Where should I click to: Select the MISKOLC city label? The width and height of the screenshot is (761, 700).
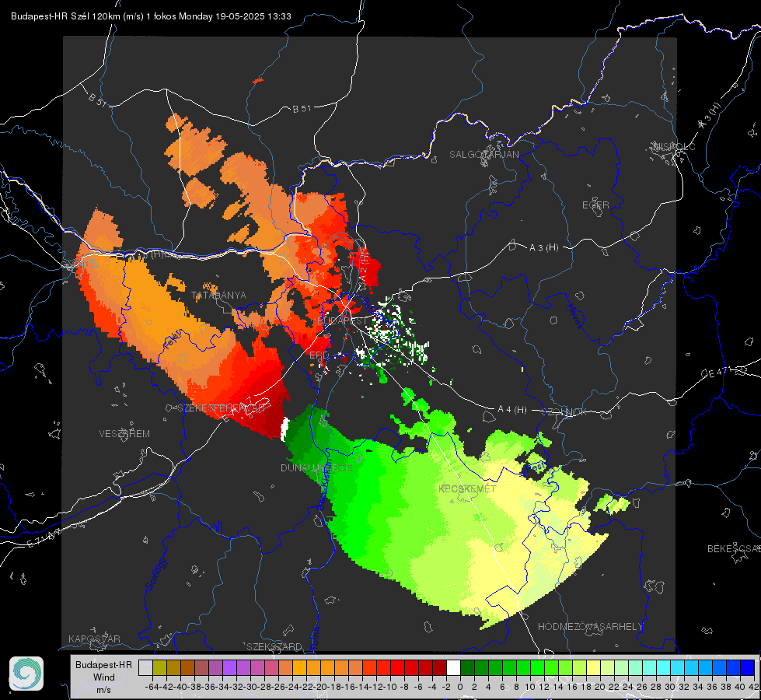click(674, 146)
